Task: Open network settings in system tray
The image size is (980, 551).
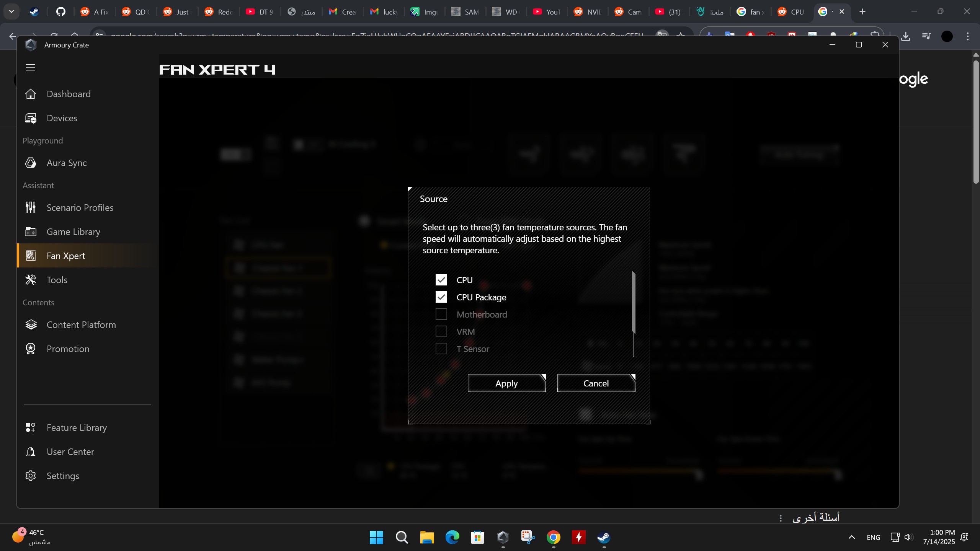Action: click(895, 537)
